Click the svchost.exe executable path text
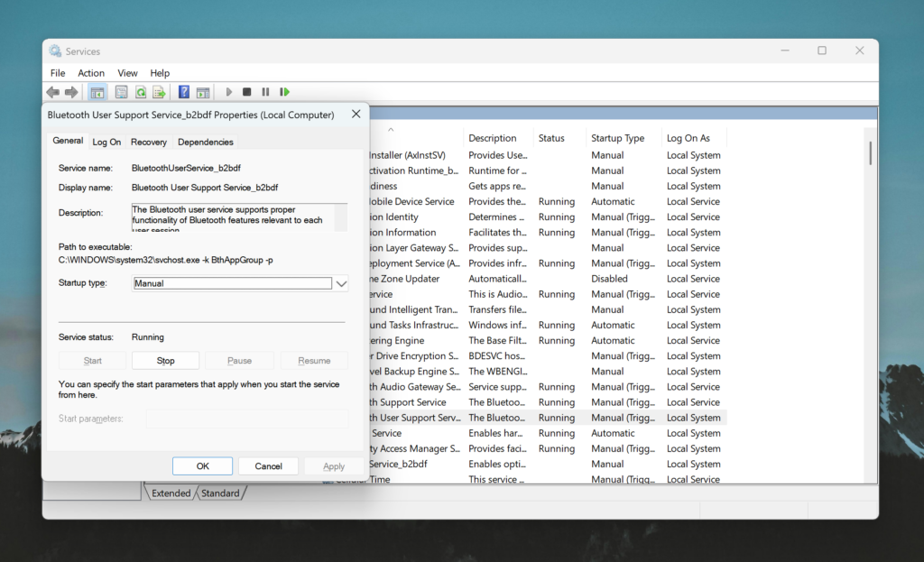 coord(166,260)
